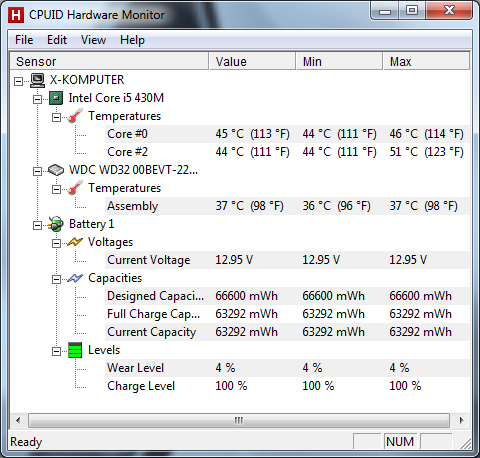Collapse the Capacities branch
This screenshot has height=458, width=480.
click(56, 279)
